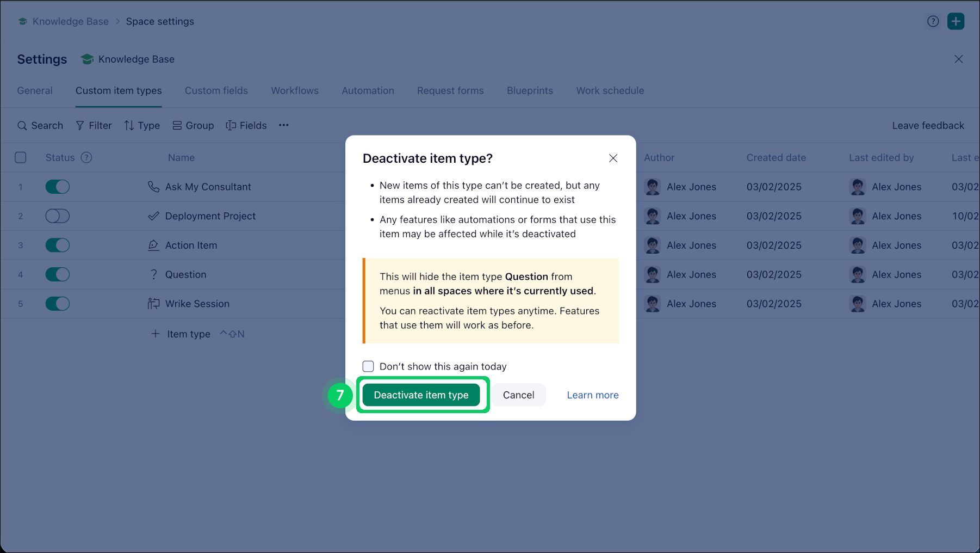Enable the Deployment Project status toggle
Viewport: 980px width, 553px height.
(58, 216)
